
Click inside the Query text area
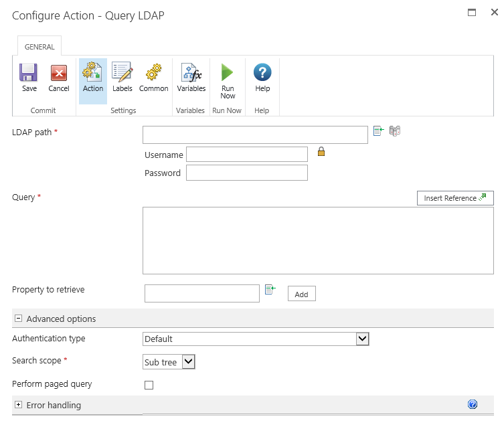click(318, 240)
